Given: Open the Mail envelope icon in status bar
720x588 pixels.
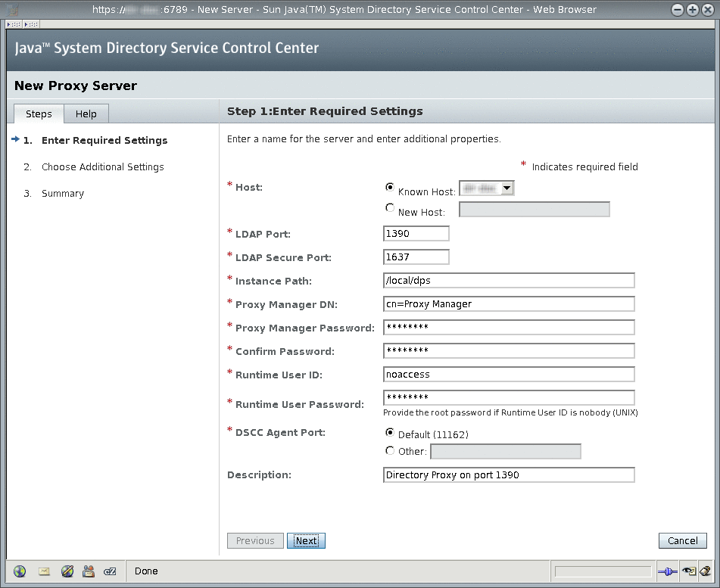Looking at the screenshot, I should point(44,571).
